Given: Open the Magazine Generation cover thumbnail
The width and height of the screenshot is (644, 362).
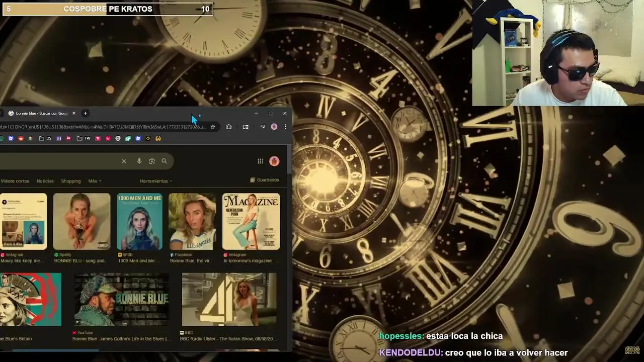Looking at the screenshot, I should (251, 222).
